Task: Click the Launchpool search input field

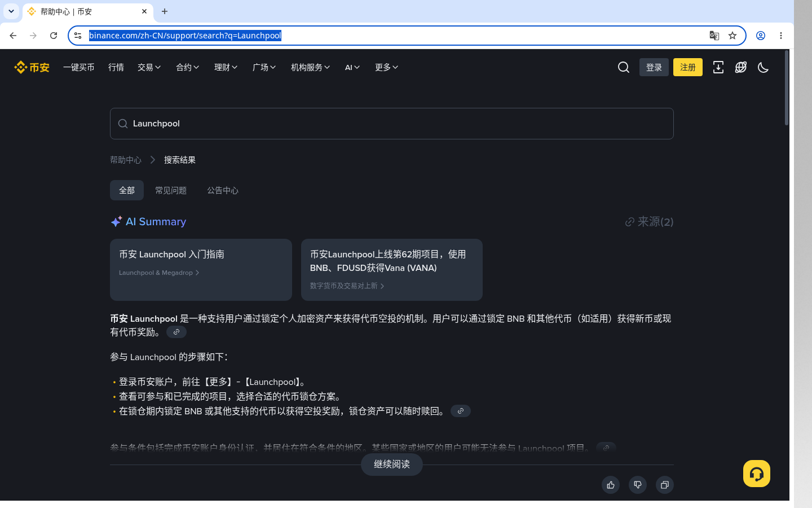Action: pyautogui.click(x=392, y=124)
